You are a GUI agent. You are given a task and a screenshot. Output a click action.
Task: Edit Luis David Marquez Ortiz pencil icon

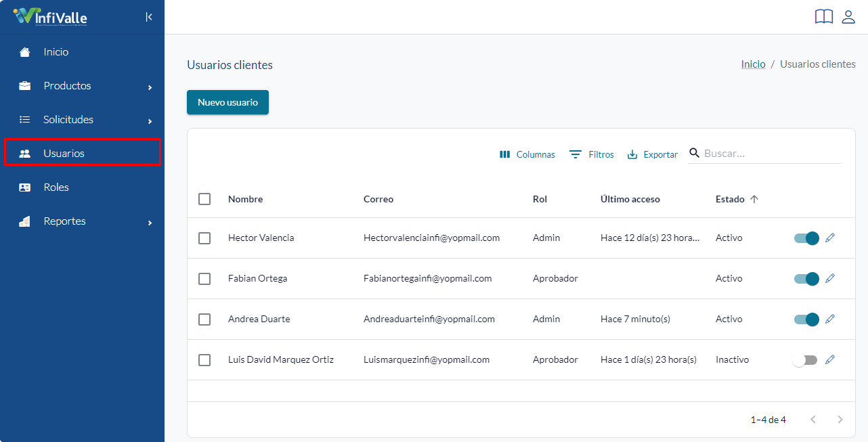click(x=830, y=359)
